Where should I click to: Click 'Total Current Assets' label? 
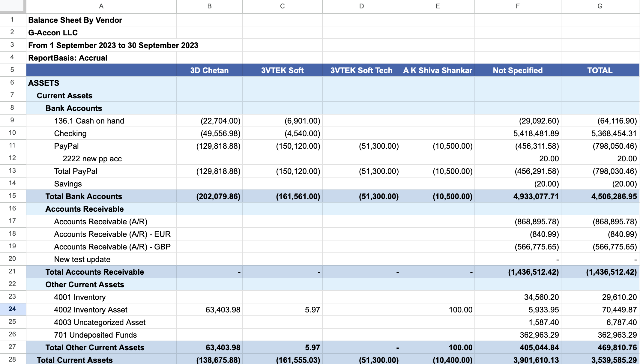[x=75, y=360]
